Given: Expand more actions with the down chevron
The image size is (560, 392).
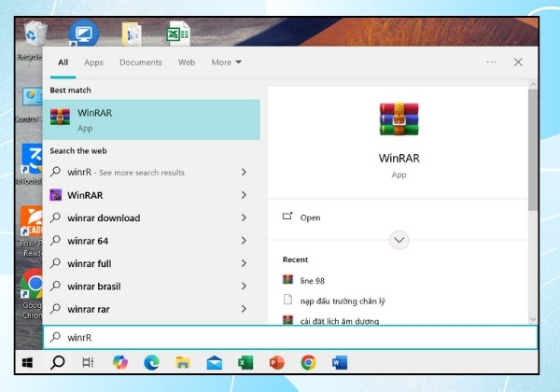Looking at the screenshot, I should click(399, 240).
